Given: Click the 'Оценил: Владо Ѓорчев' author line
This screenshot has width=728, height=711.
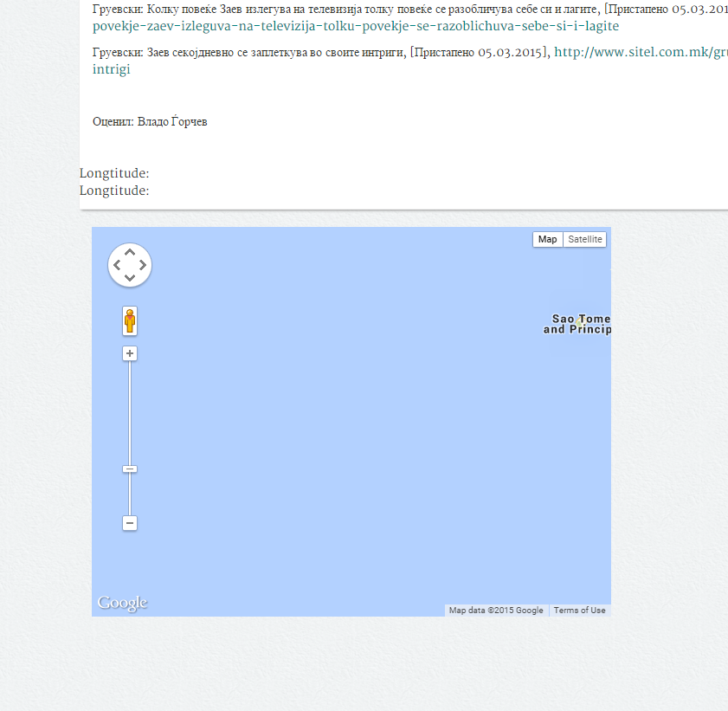Looking at the screenshot, I should point(150,122).
